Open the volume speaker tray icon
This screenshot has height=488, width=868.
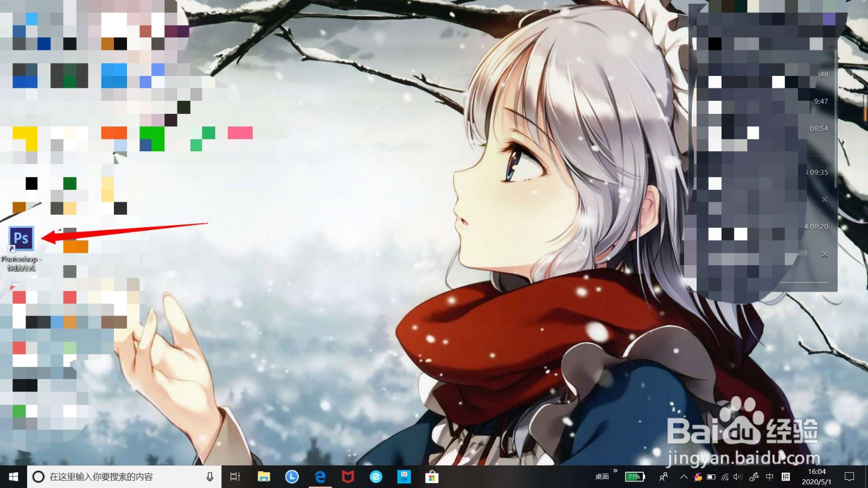point(738,477)
